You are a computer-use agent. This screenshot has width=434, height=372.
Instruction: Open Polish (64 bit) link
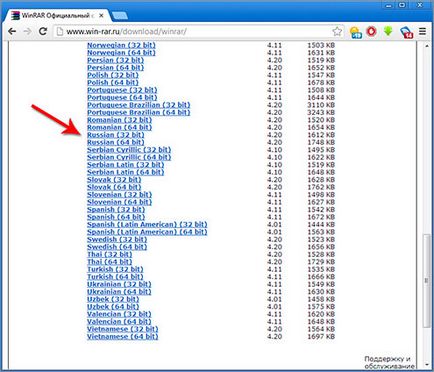coord(113,83)
